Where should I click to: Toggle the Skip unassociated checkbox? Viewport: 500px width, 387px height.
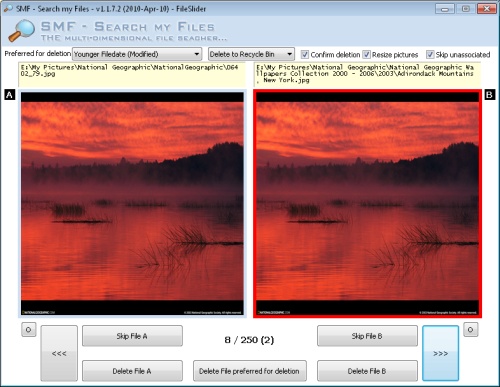[x=430, y=54]
